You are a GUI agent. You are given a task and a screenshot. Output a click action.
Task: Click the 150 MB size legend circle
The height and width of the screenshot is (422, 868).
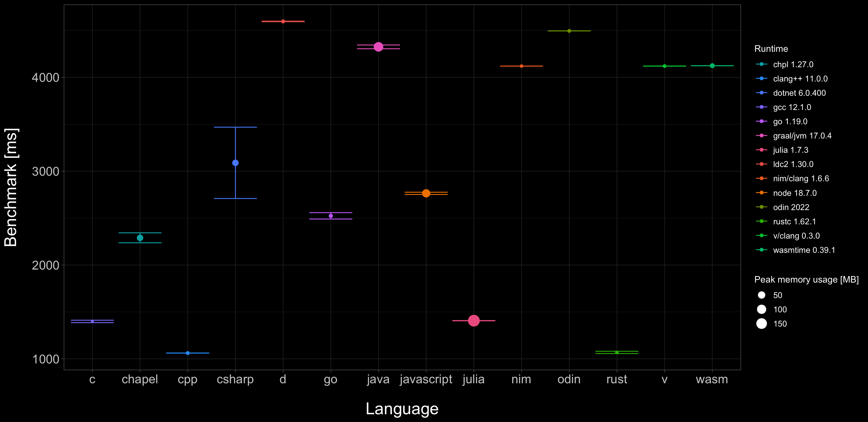click(x=762, y=324)
